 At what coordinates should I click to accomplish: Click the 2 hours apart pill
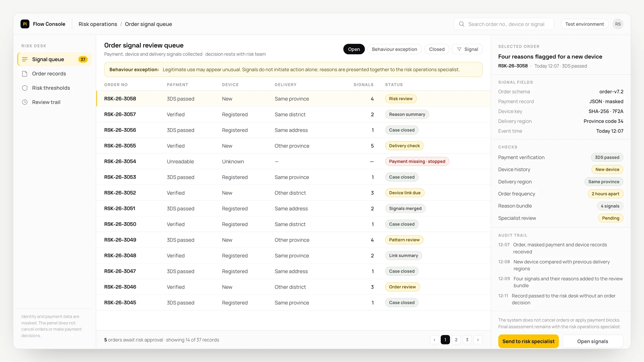(605, 194)
